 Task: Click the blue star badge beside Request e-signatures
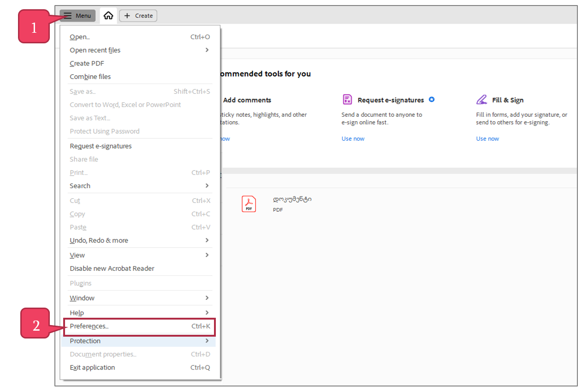click(x=432, y=99)
